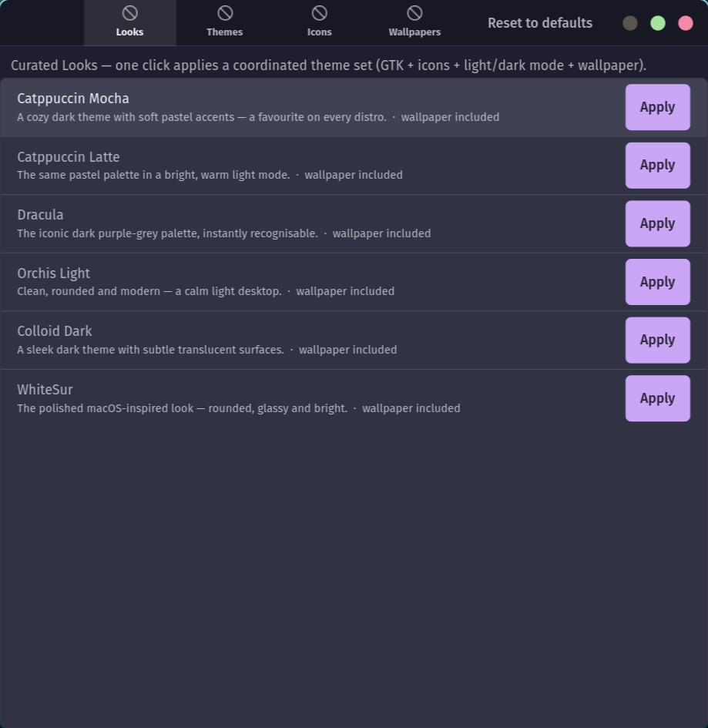Click the grey-brown window control dot
Viewport: 708px width, 728px height.
click(x=630, y=23)
